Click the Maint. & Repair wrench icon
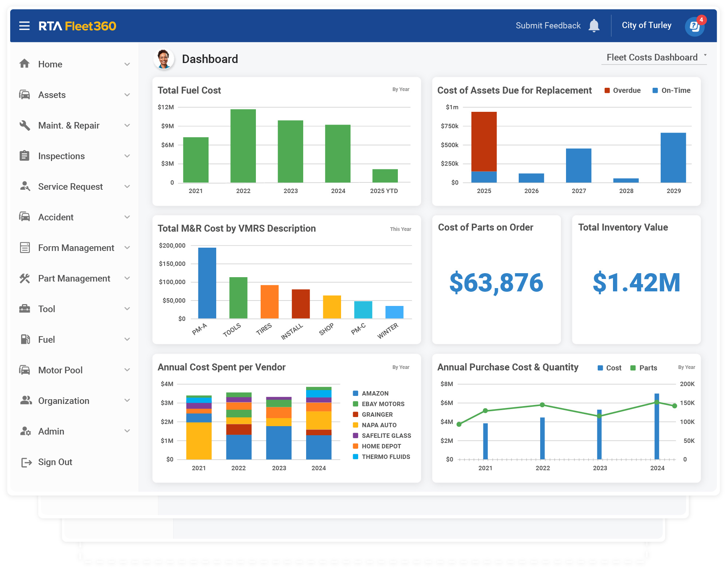 coord(25,125)
